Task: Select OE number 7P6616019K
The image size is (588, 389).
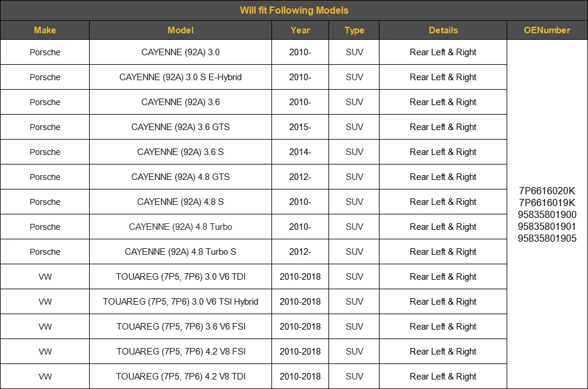Action: (x=547, y=203)
